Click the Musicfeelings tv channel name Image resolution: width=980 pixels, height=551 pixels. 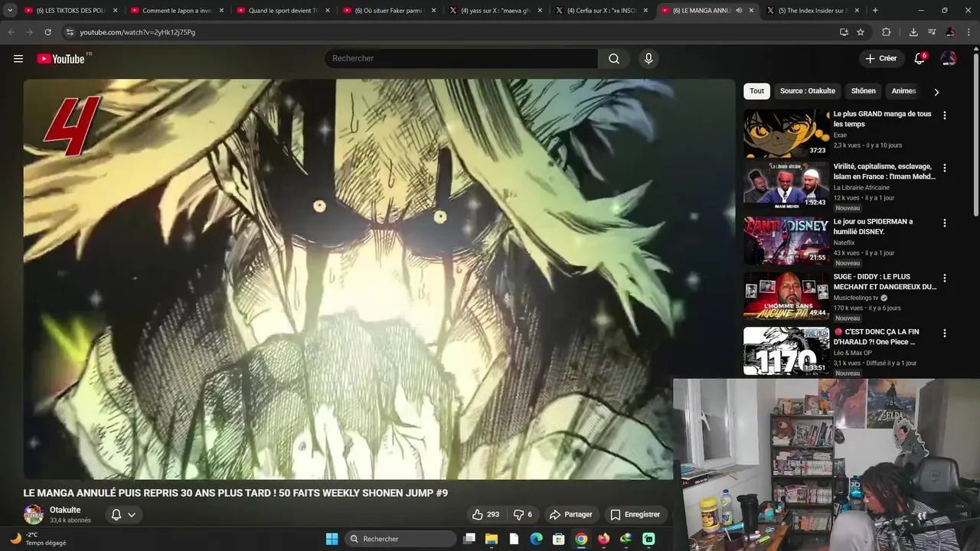[856, 298]
